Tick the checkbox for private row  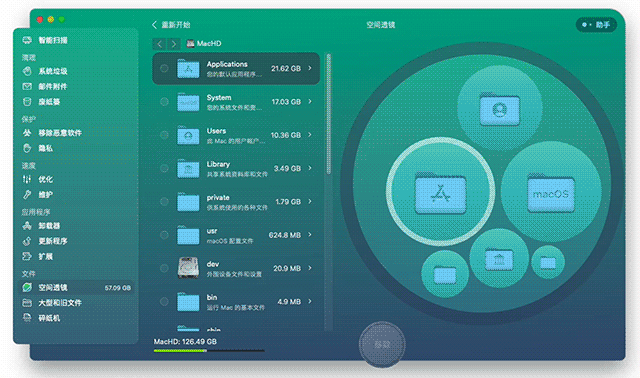pos(164,202)
